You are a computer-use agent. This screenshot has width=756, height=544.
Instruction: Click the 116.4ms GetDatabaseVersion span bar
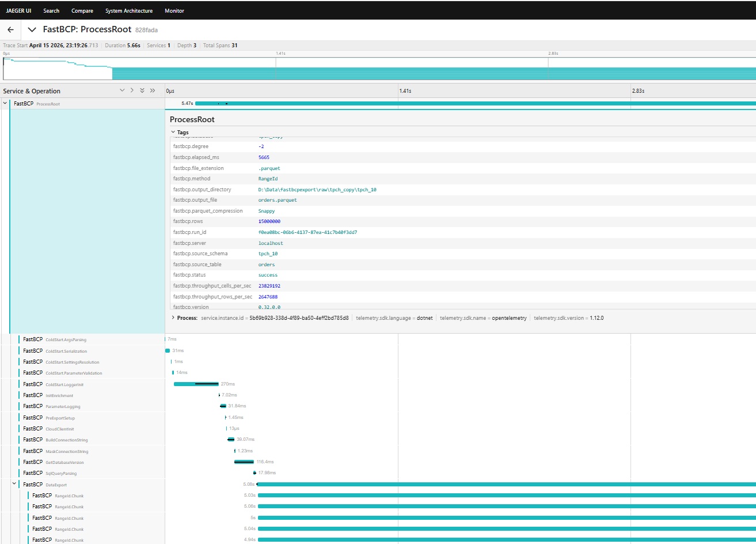point(244,462)
